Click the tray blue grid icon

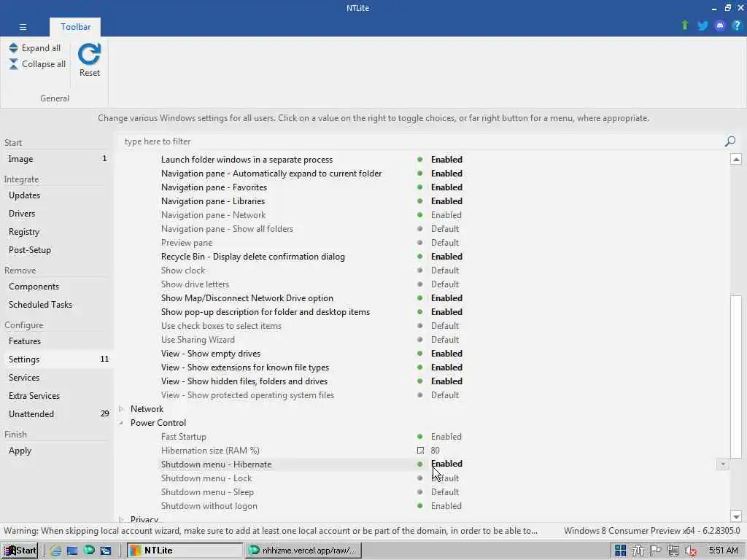620,551
